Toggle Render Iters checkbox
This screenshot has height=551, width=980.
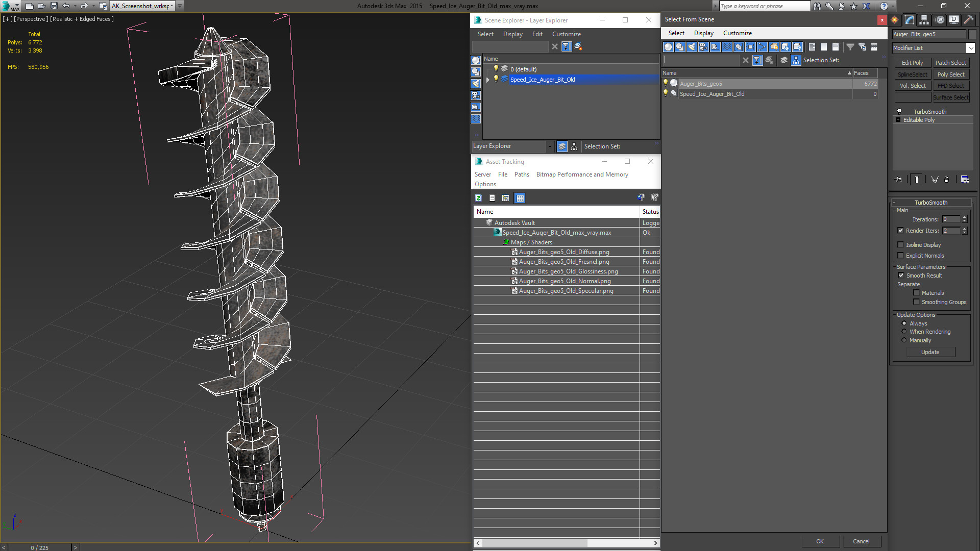click(900, 231)
